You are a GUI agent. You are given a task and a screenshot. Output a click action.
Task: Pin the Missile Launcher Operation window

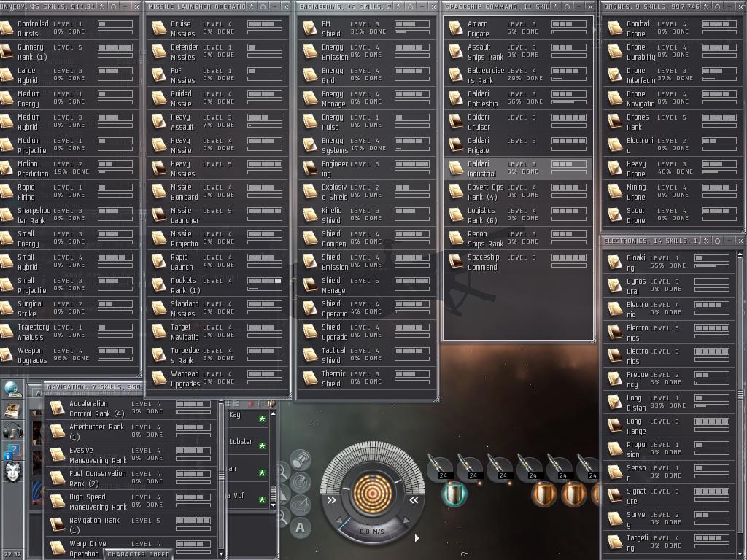click(x=263, y=7)
